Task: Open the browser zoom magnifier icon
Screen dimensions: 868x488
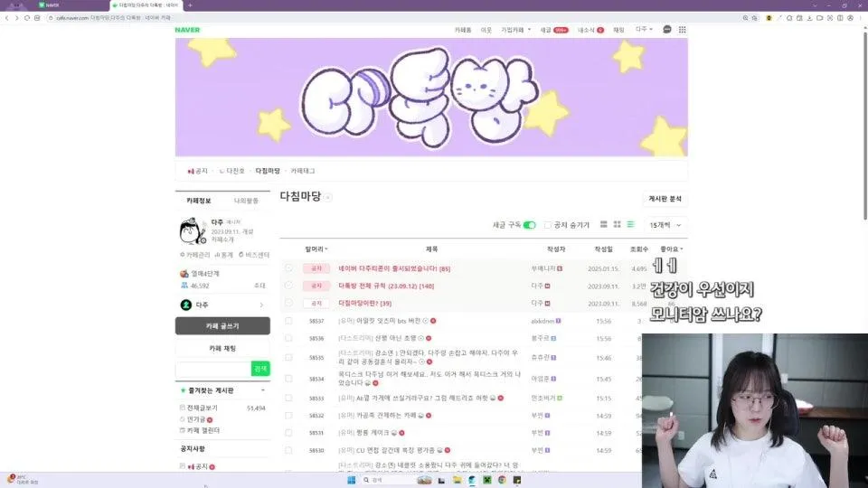Action: [745, 18]
